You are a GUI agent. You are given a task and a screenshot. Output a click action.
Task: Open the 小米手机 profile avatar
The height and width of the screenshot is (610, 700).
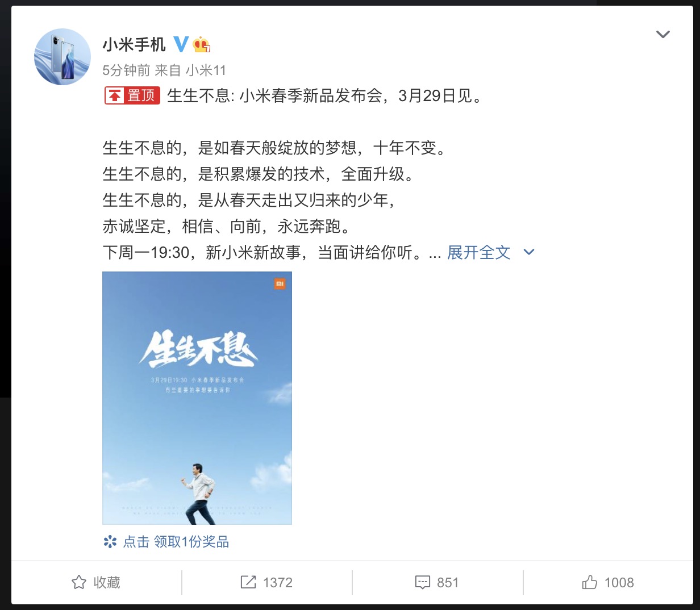(x=63, y=57)
